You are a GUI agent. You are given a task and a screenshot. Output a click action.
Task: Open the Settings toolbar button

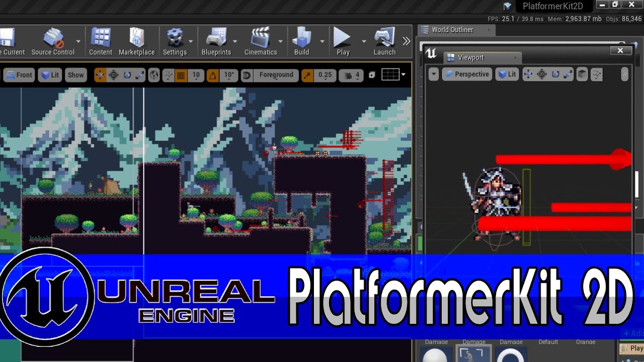[175, 42]
